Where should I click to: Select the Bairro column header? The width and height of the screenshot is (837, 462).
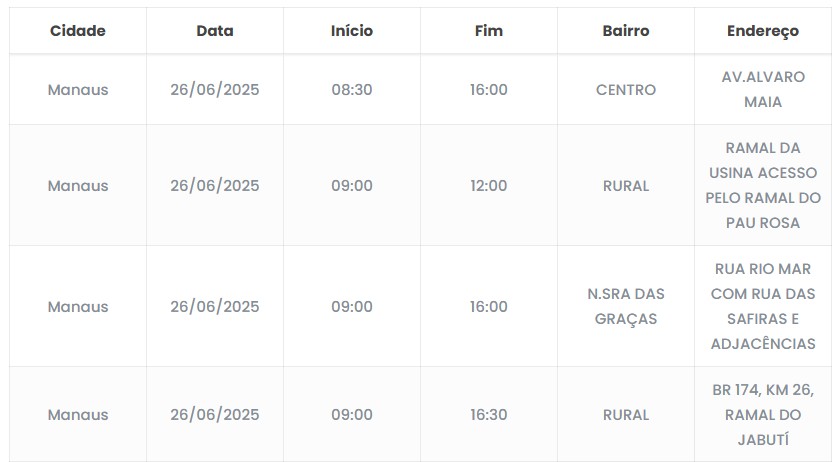626,31
